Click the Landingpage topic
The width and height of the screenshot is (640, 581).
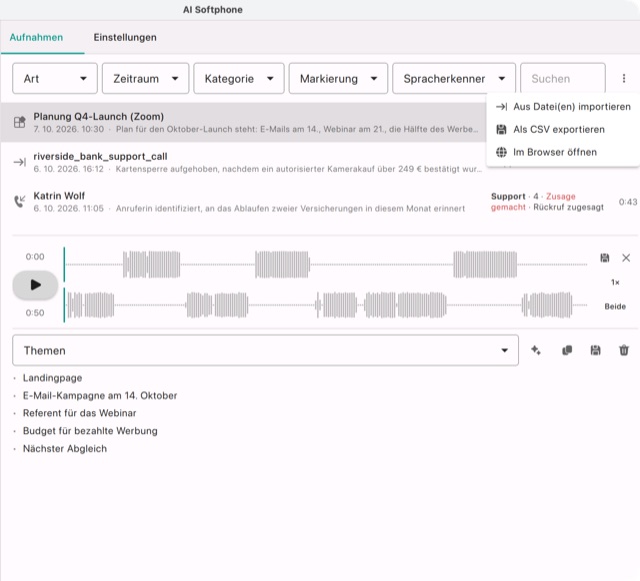(x=52, y=378)
